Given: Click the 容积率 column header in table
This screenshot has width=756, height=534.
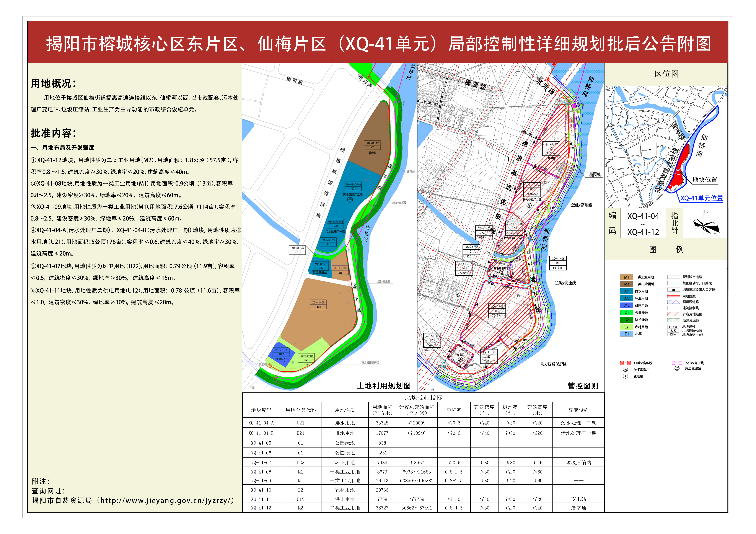Looking at the screenshot, I should point(454,410).
